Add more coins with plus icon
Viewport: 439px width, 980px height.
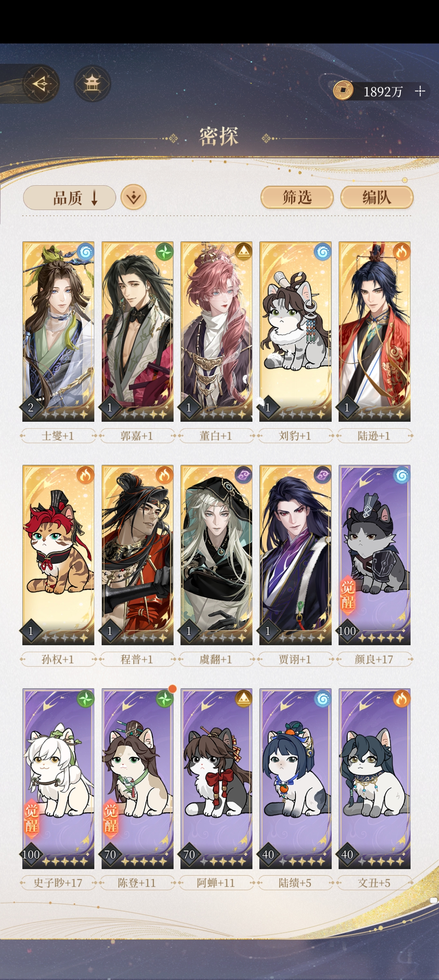tap(420, 91)
